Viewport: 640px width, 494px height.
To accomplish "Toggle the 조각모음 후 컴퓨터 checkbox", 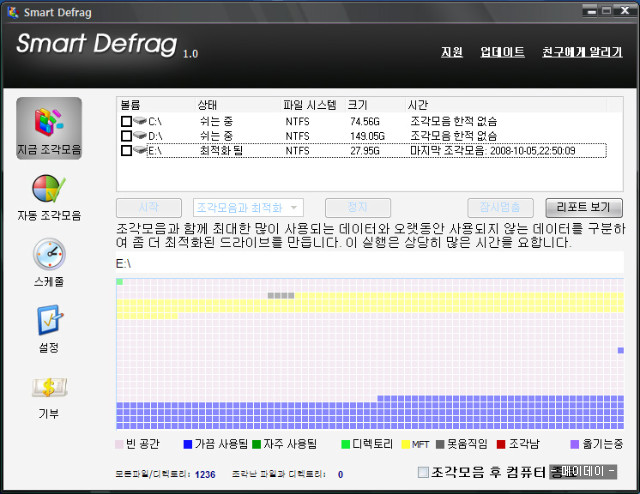I will pyautogui.click(x=423, y=472).
